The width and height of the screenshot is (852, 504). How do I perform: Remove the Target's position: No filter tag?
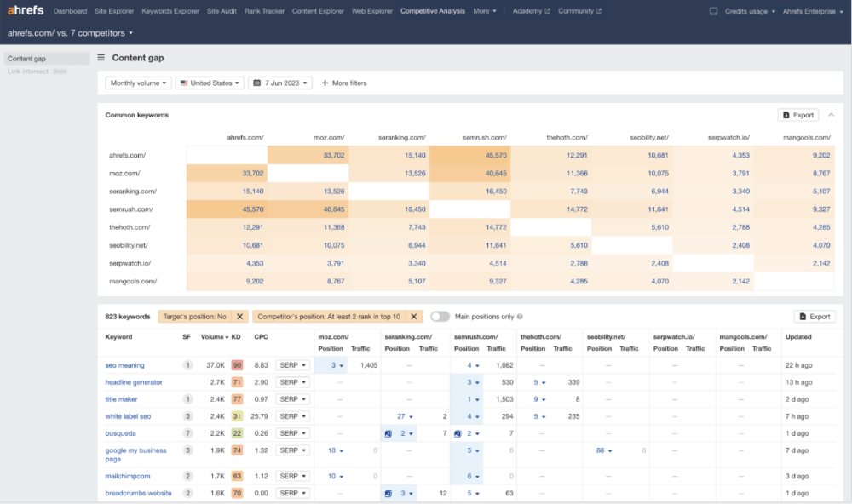tap(239, 316)
